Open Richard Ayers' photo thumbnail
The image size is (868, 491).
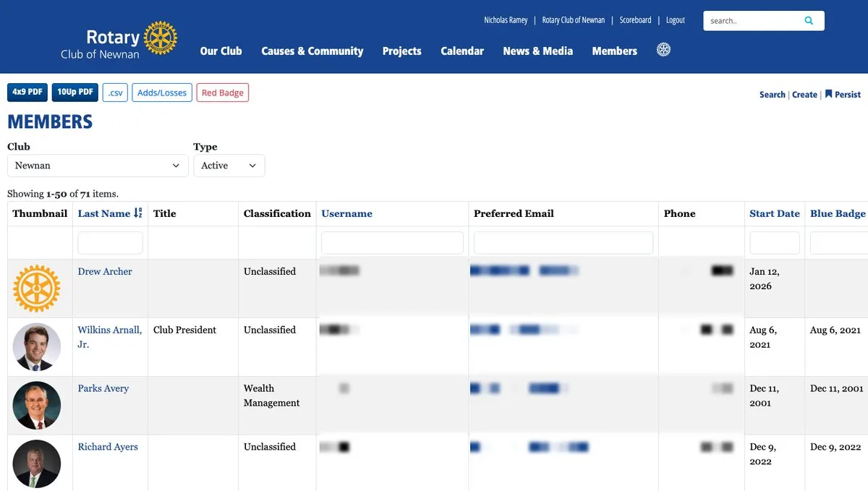pyautogui.click(x=37, y=464)
